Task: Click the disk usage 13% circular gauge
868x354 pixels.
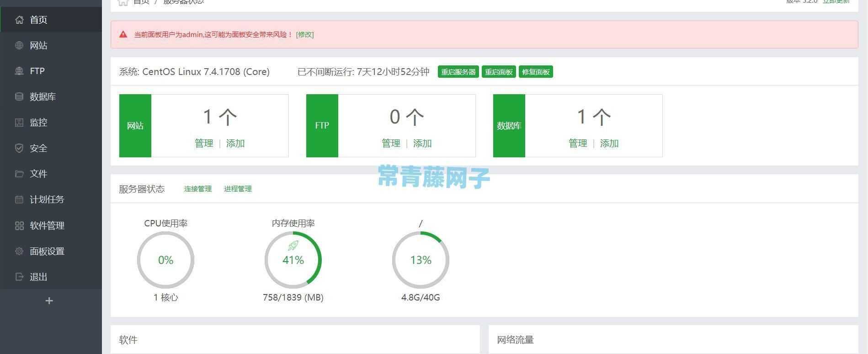Action: point(421,260)
